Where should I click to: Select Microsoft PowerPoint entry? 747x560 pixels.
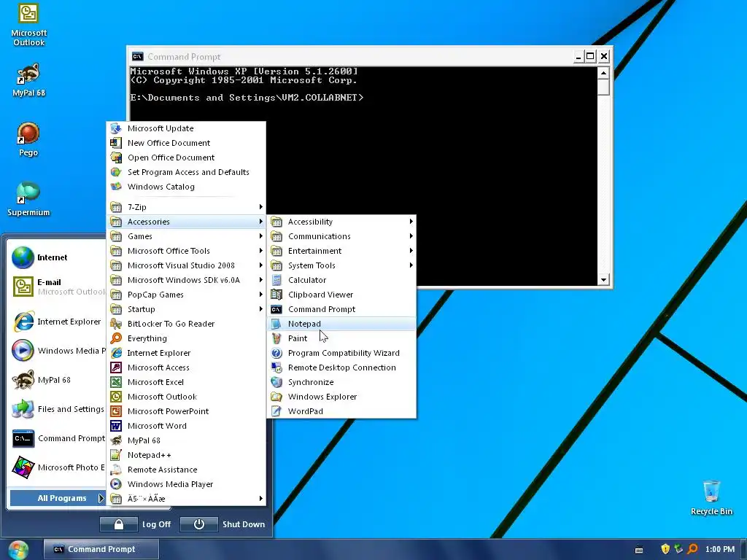click(186, 411)
